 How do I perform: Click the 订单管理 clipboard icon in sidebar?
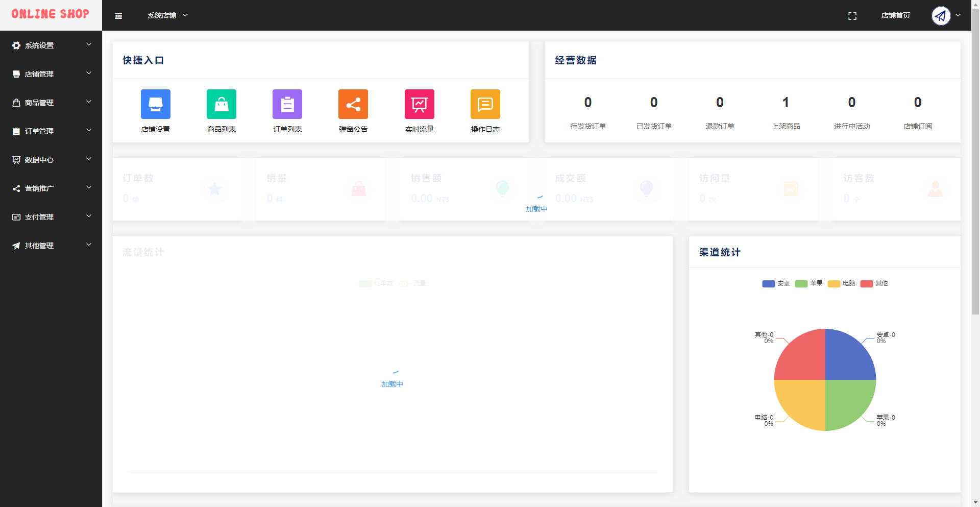pos(16,131)
